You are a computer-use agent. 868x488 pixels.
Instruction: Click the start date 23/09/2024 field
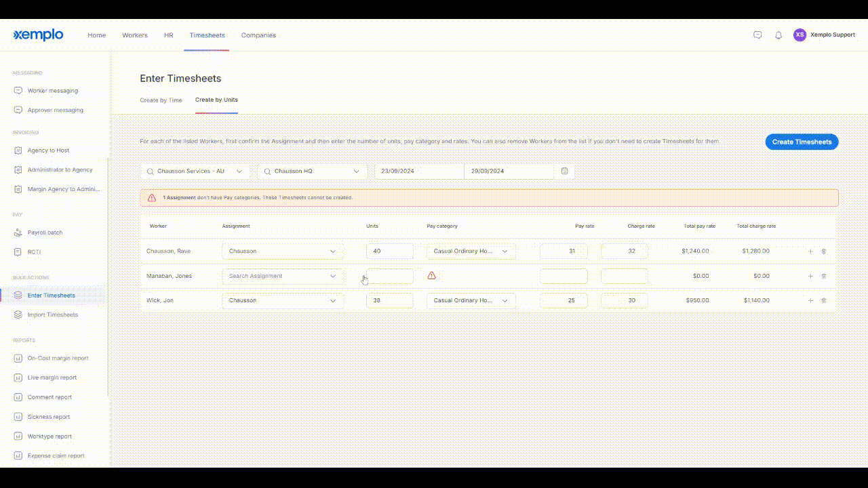419,171
